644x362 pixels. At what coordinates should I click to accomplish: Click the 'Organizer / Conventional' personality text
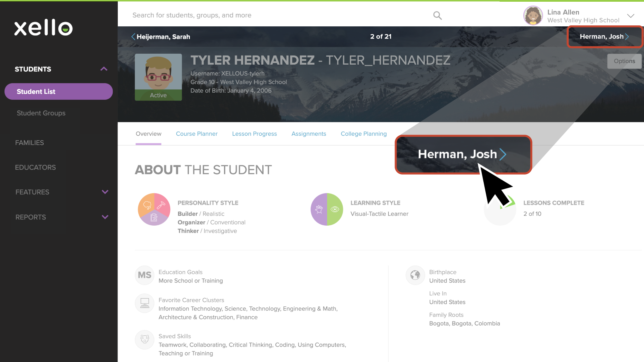click(x=211, y=222)
